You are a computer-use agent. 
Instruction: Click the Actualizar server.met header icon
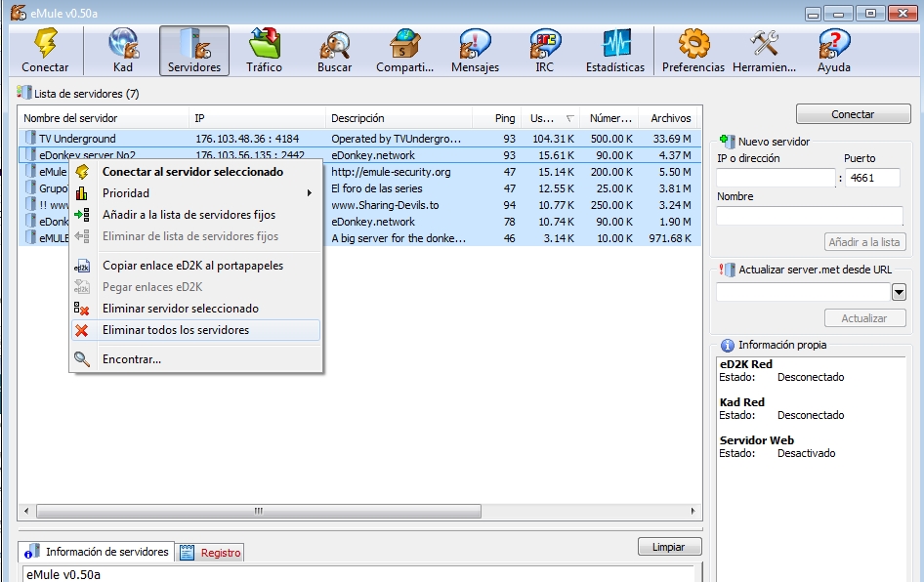click(727, 270)
